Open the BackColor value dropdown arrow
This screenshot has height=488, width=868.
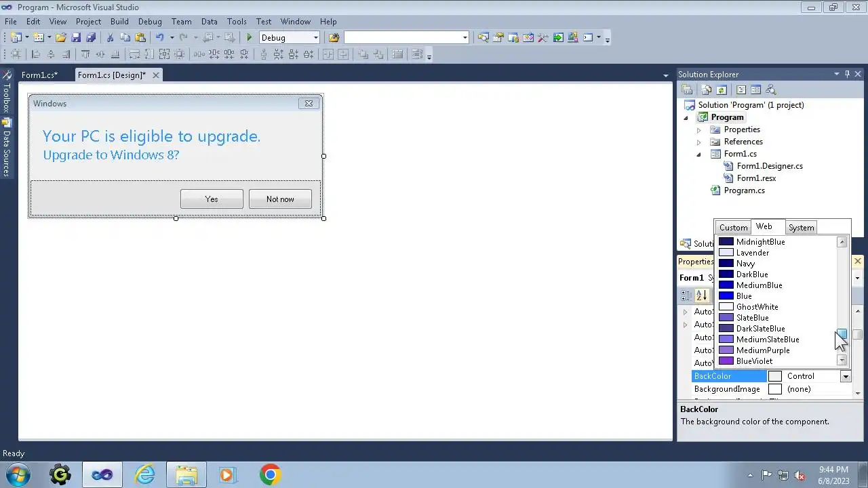pyautogui.click(x=846, y=376)
